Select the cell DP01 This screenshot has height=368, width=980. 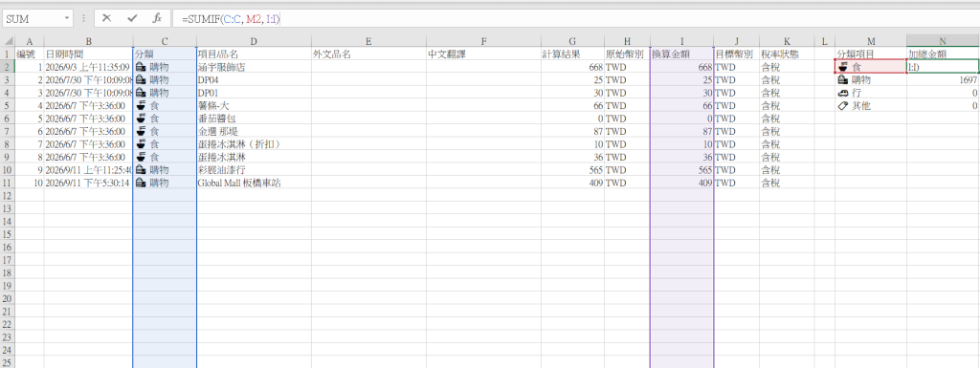click(x=254, y=93)
